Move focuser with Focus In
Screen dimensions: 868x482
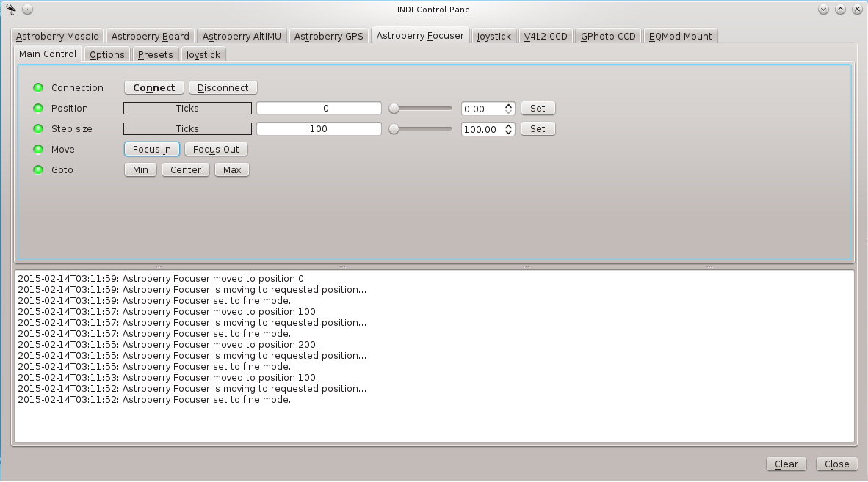[x=151, y=150]
